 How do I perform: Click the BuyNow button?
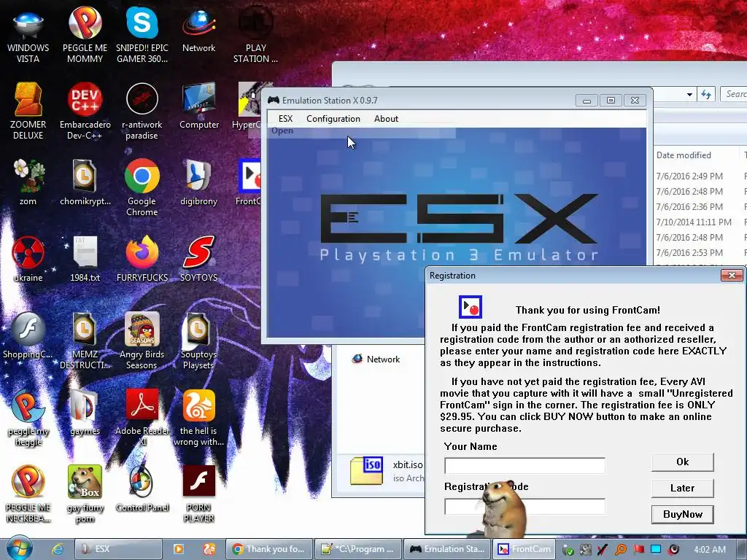pyautogui.click(x=682, y=514)
